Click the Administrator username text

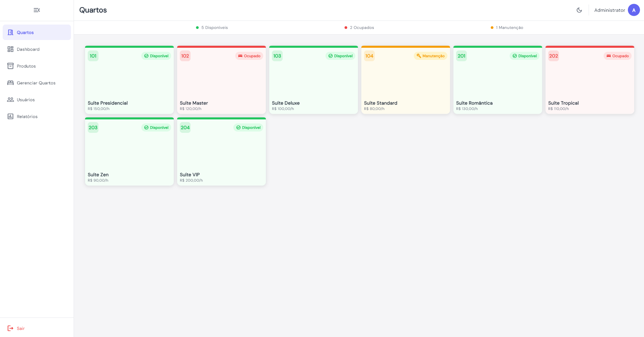click(x=609, y=10)
